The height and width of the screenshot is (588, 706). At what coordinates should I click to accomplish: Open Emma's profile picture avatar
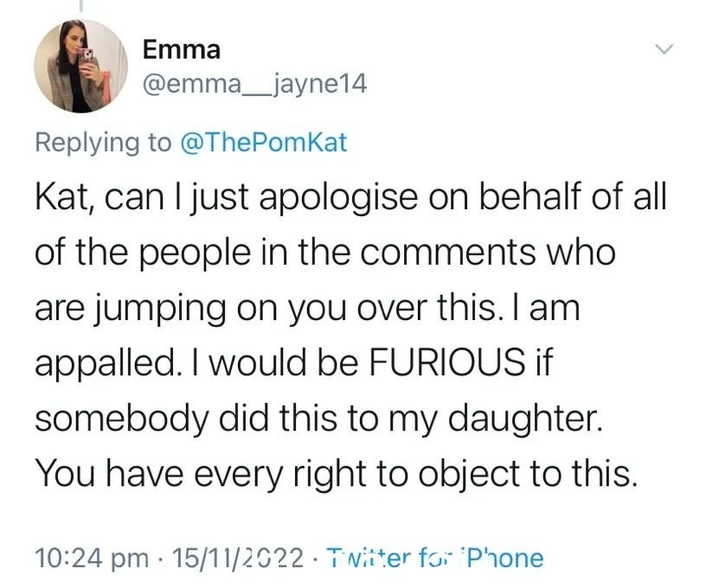(81, 66)
